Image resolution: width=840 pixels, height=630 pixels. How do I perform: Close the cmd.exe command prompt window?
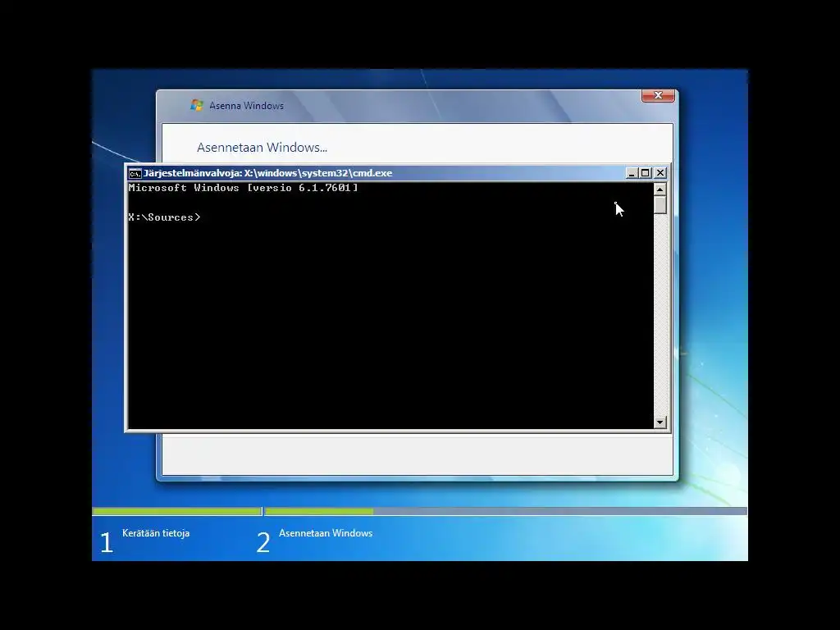(660, 173)
